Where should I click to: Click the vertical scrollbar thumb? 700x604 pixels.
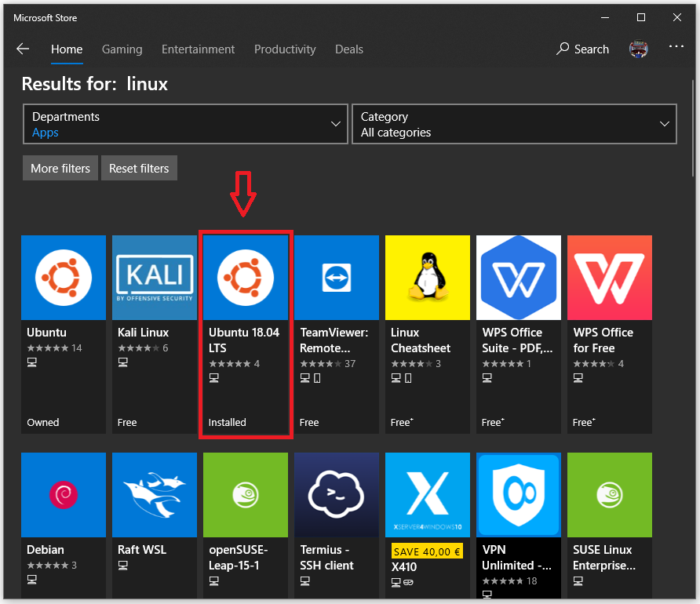[693, 129]
